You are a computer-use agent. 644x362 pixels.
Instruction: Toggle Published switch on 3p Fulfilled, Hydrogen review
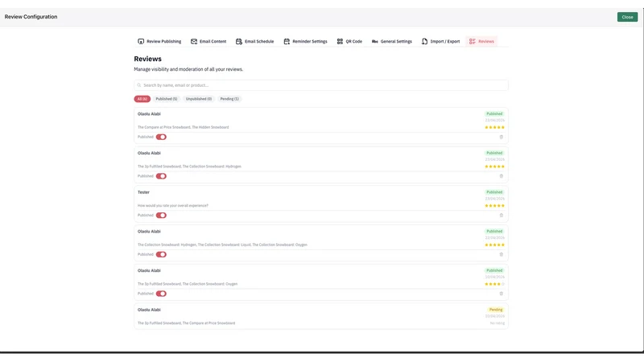click(x=161, y=176)
